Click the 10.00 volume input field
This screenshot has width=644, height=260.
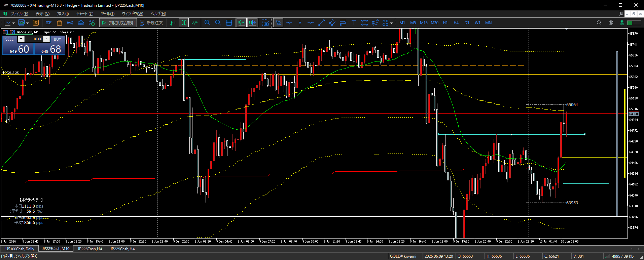coord(34,39)
